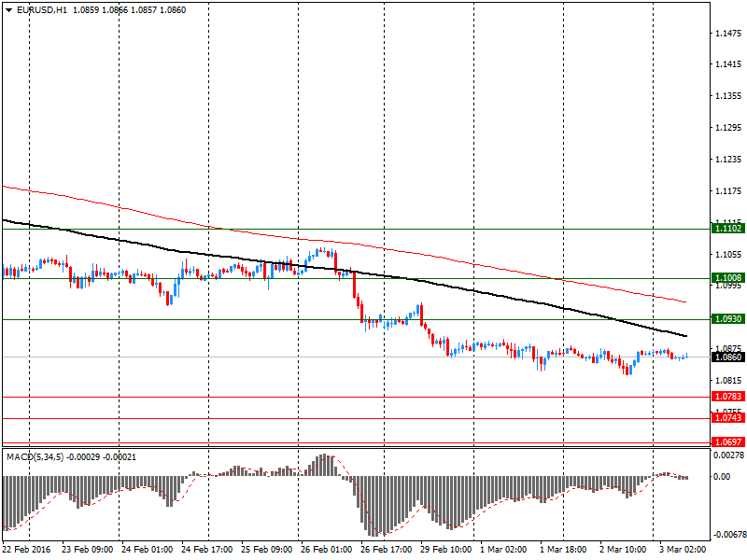The image size is (747, 560).
Task: Click the 1 Mar 18:00 time axis label
Action: pyautogui.click(x=563, y=550)
